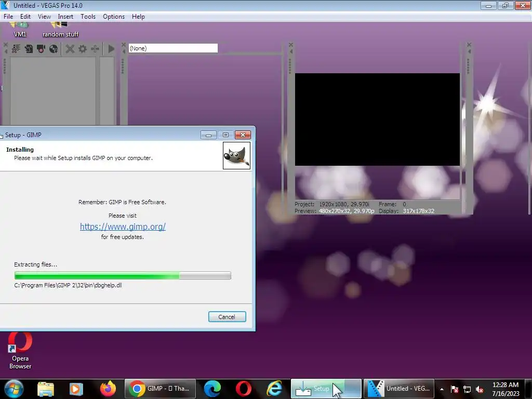
Task: Click the random stuff desktop folder
Action: 60,30
